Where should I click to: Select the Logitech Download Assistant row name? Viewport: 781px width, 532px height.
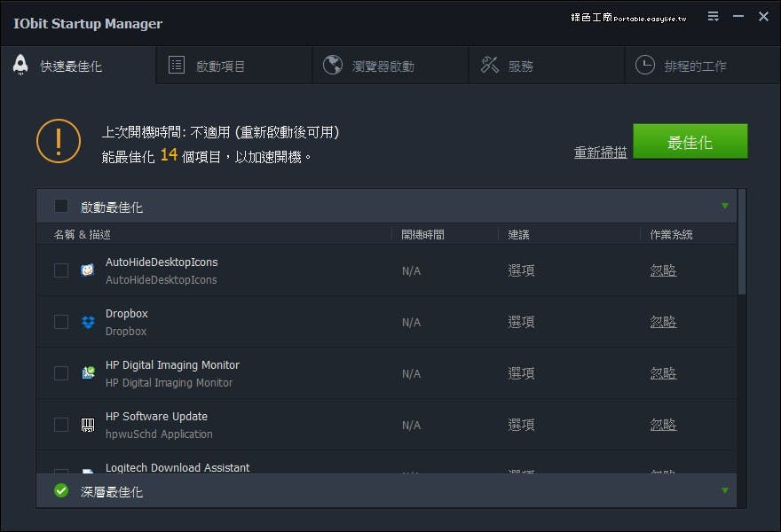click(x=177, y=467)
